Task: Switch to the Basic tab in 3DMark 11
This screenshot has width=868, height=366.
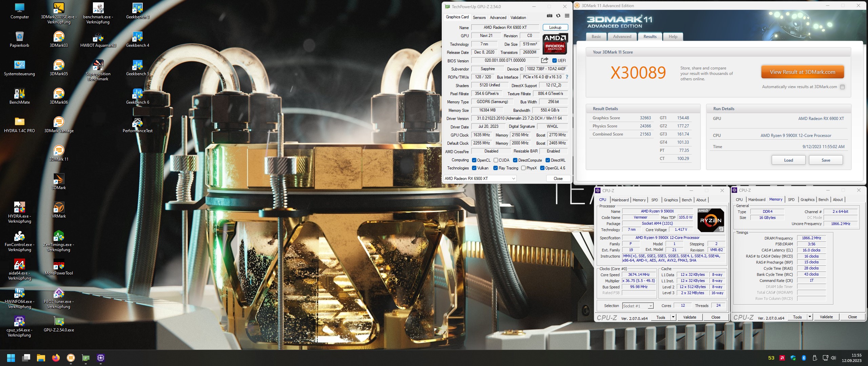Action: (x=596, y=37)
